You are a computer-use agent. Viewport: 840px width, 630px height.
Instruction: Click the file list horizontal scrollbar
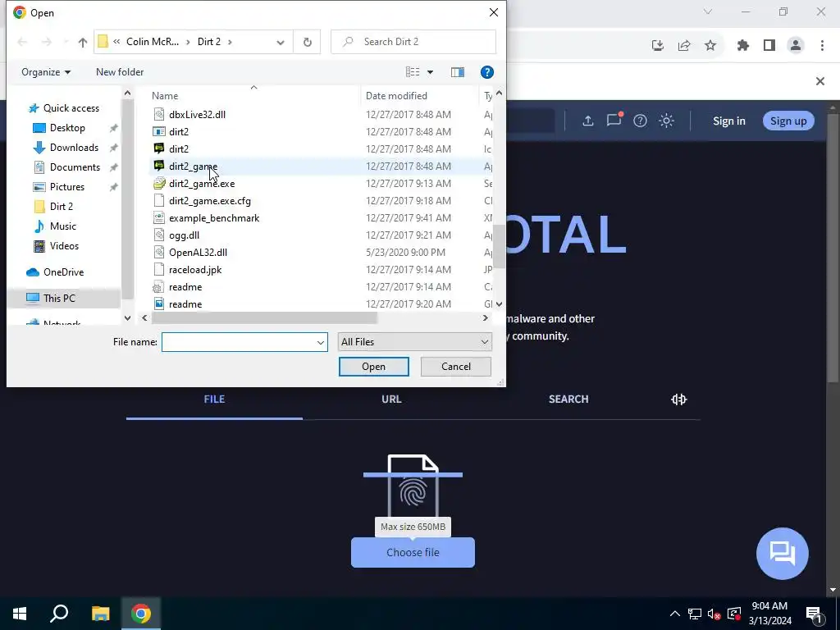(264, 317)
